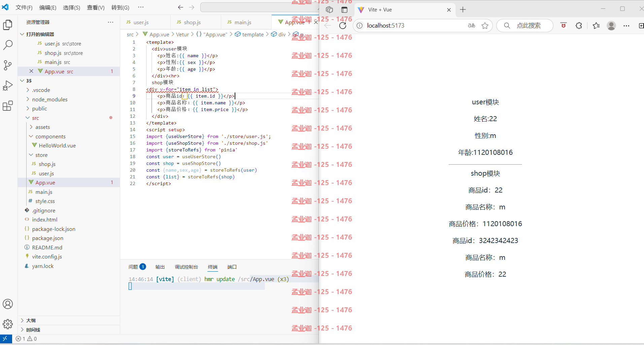Expand the Outline section
This screenshot has width=644, height=345.
pyautogui.click(x=69, y=320)
